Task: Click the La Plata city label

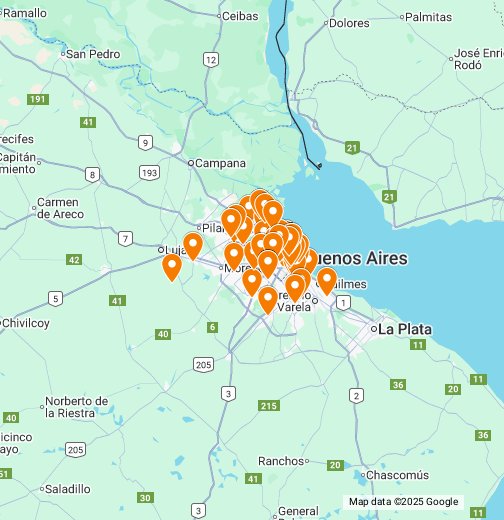Action: point(405,329)
